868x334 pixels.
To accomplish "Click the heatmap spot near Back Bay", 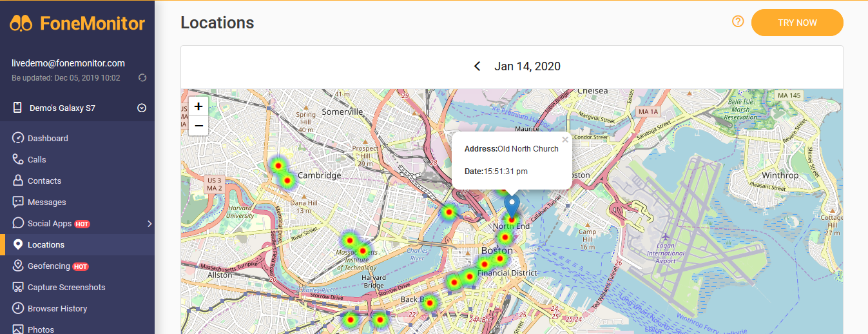I will click(x=429, y=302).
